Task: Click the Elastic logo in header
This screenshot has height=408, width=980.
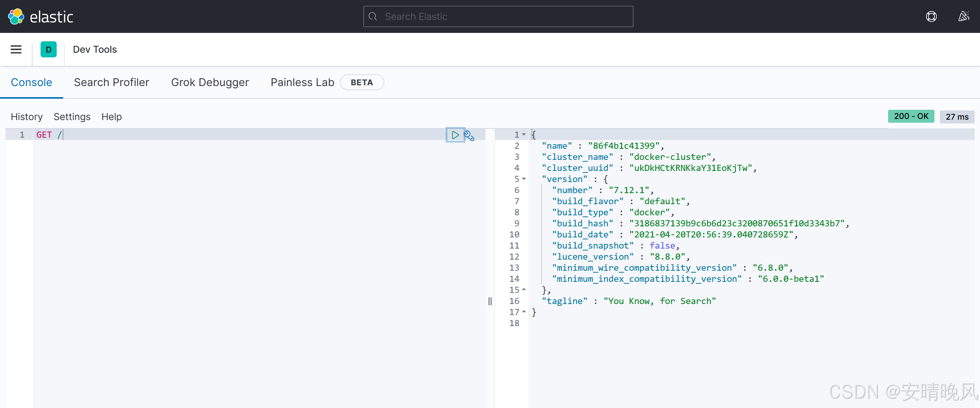Action: click(x=40, y=17)
